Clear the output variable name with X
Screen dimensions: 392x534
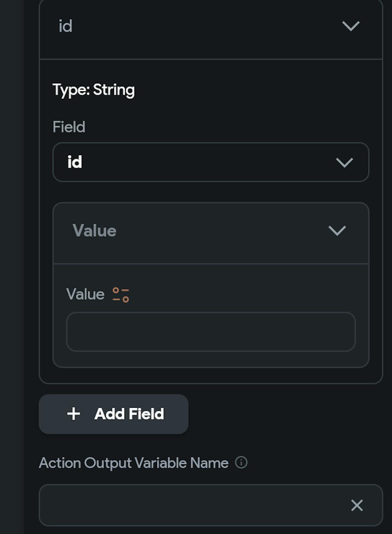click(357, 505)
